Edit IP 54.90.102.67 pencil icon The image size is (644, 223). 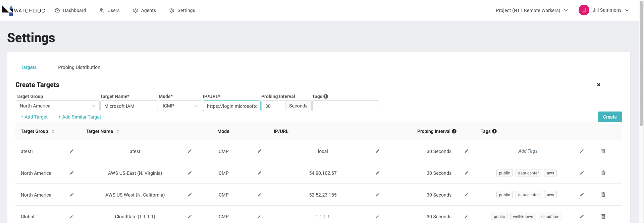[378, 173]
